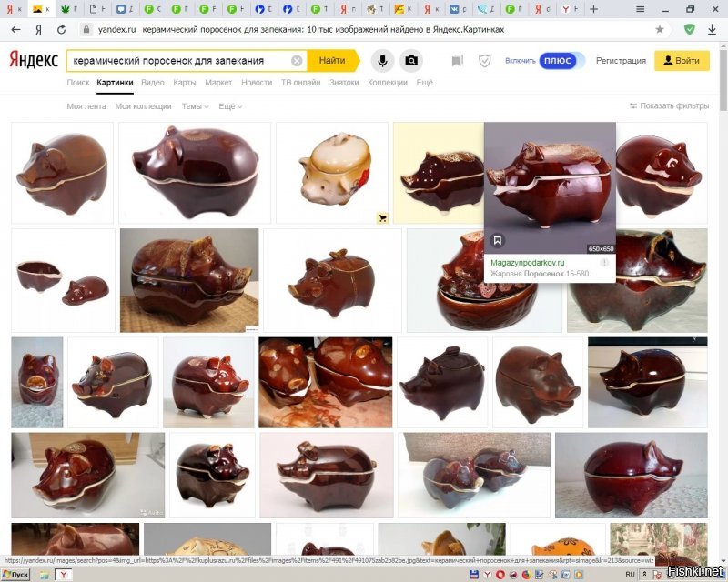Save hovered pig image to collection bookmark
Viewport: 728px width, 582px height.
(498, 241)
